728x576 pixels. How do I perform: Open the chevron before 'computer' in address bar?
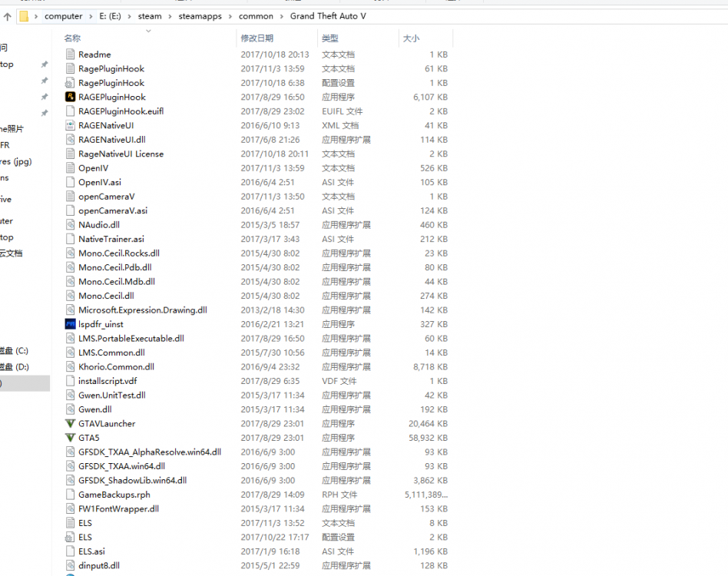(x=36, y=16)
